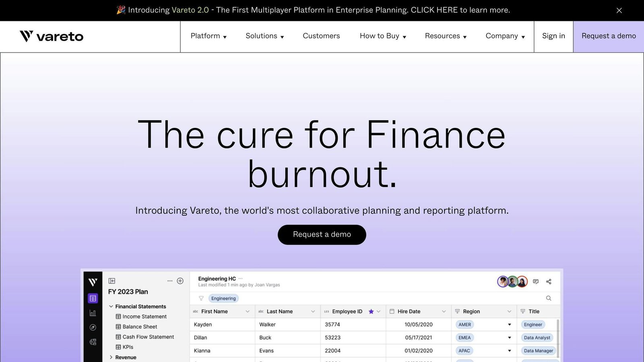Open the APAC region cell dropdown arrow
The height and width of the screenshot is (362, 644).
[x=509, y=351]
